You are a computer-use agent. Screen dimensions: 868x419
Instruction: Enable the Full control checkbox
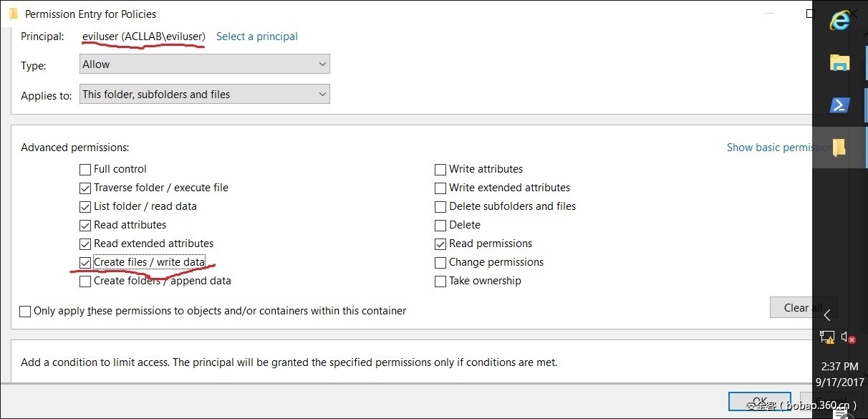point(85,170)
